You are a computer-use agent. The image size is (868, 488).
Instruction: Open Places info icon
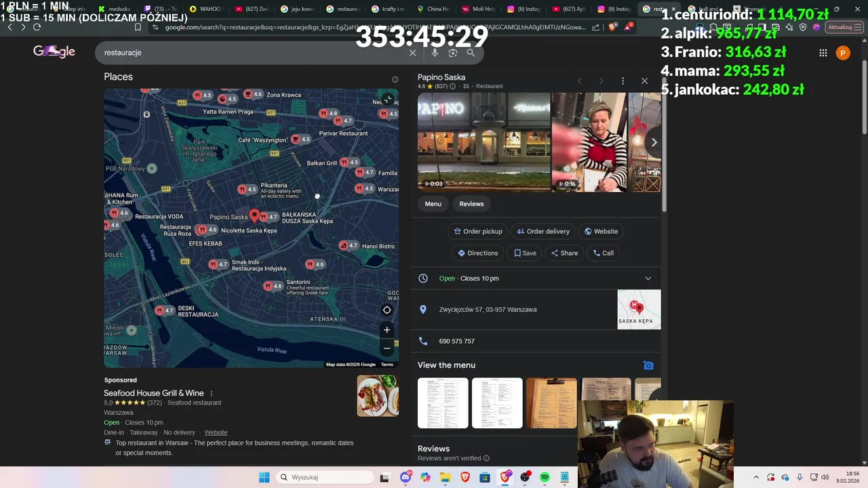click(x=395, y=79)
